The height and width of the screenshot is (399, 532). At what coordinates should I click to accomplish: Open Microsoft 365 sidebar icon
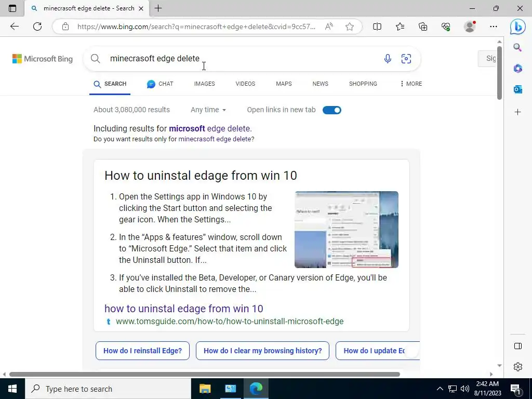517,69
